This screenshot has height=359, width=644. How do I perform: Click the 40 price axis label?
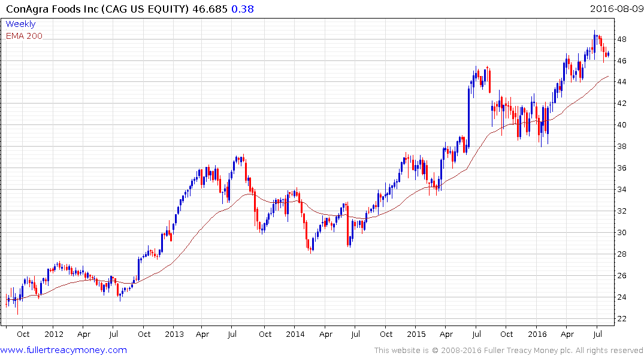coord(621,124)
